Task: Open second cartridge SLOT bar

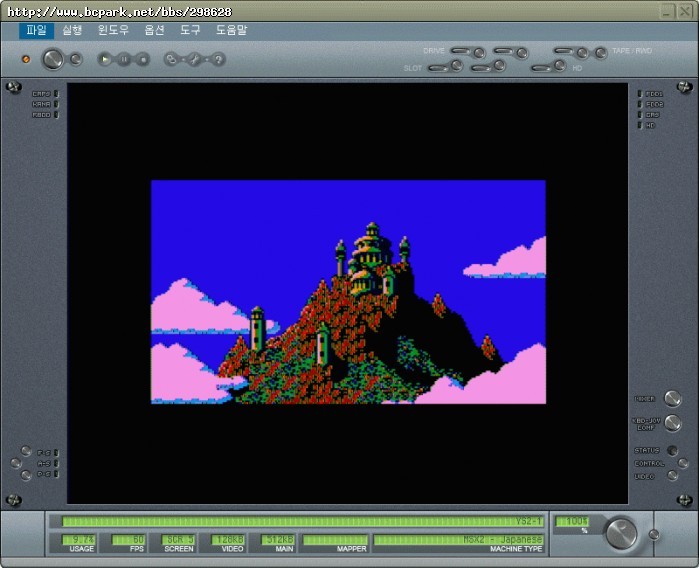Action: [x=481, y=68]
